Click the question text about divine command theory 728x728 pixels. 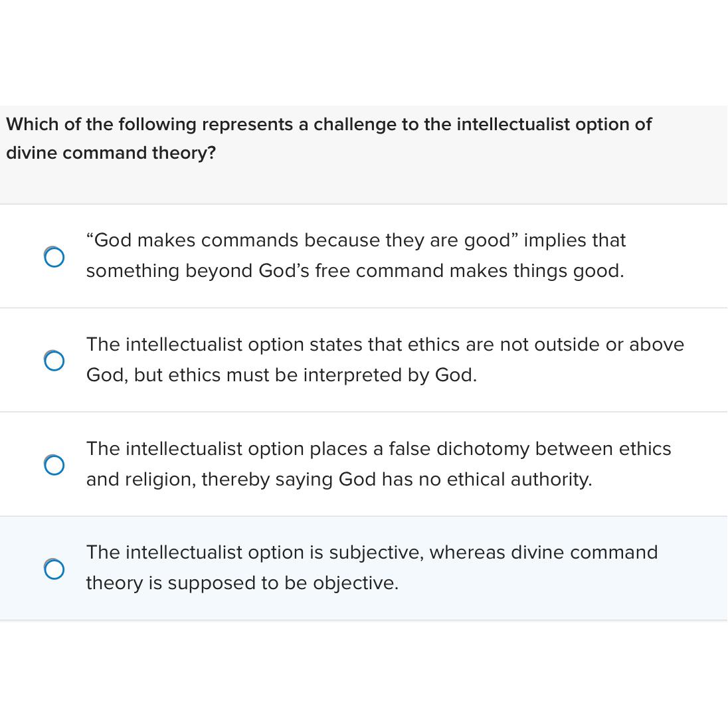pos(329,138)
